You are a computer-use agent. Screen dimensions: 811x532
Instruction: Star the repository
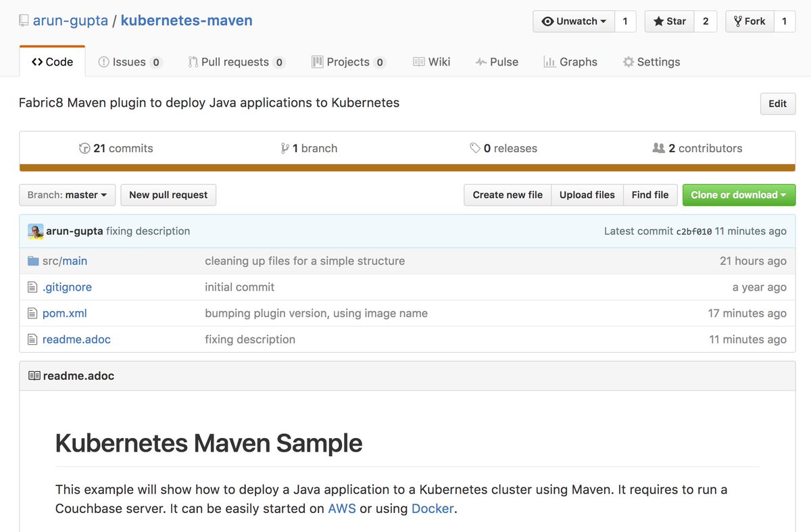(x=669, y=22)
